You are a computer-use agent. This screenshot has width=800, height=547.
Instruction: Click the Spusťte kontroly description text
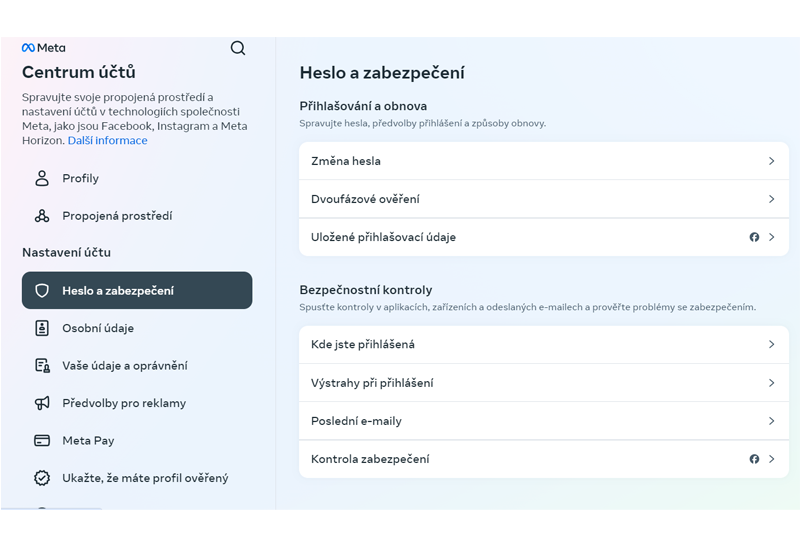pos(528,307)
